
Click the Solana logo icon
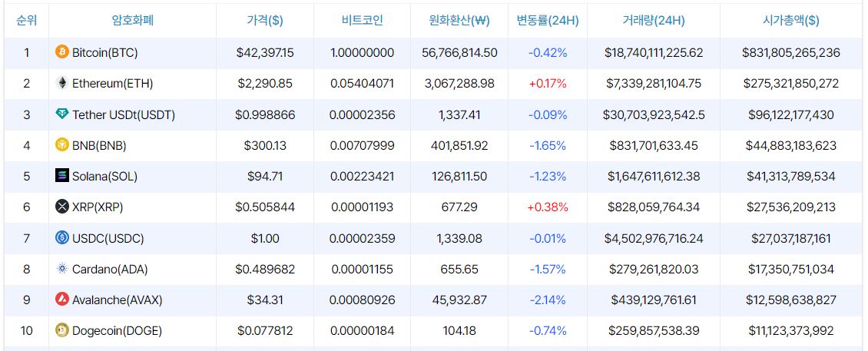coord(62,176)
